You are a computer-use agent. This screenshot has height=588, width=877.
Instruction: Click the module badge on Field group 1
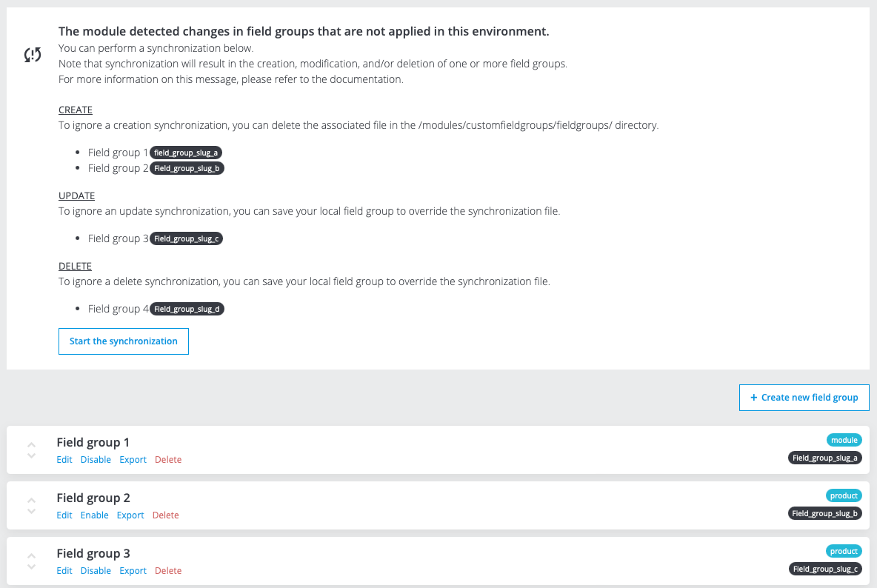point(844,440)
